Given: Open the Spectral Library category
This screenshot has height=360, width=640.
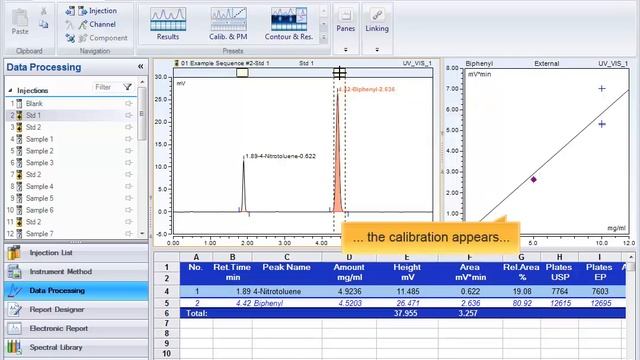Looking at the screenshot, I should pyautogui.click(x=76, y=347).
